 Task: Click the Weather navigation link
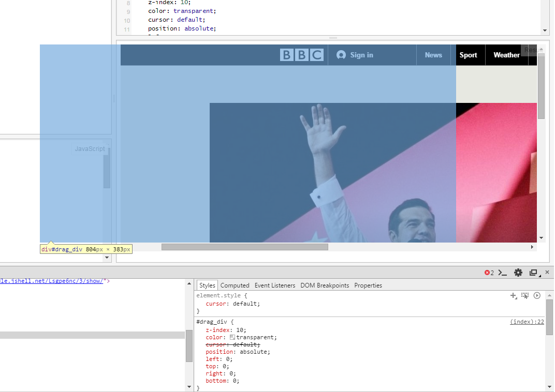[506, 55]
